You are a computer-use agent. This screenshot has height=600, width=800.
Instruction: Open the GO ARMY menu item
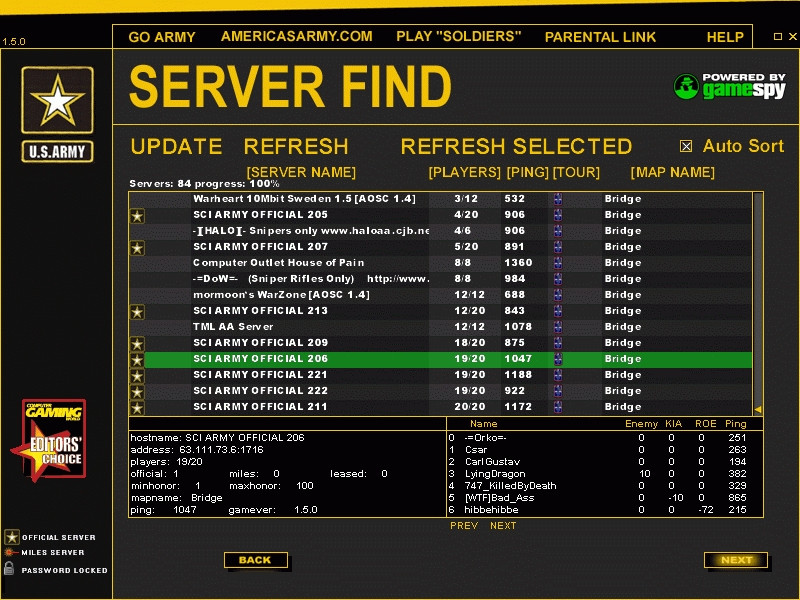coord(162,37)
